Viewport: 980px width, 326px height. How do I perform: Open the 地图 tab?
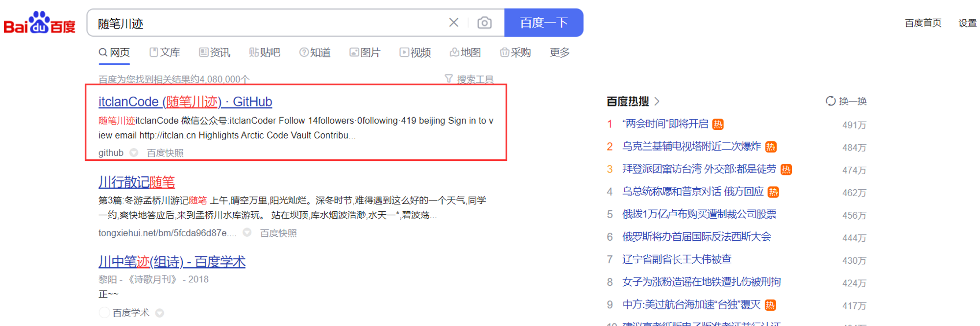pyautogui.click(x=465, y=52)
